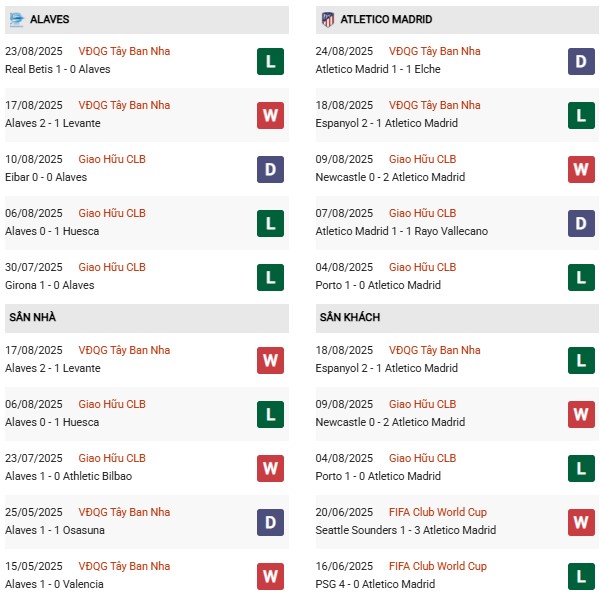Select the SÂN NHÀ section header

click(x=33, y=317)
